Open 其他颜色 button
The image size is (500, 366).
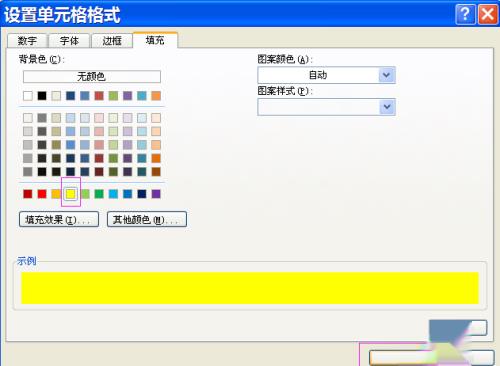coord(147,219)
